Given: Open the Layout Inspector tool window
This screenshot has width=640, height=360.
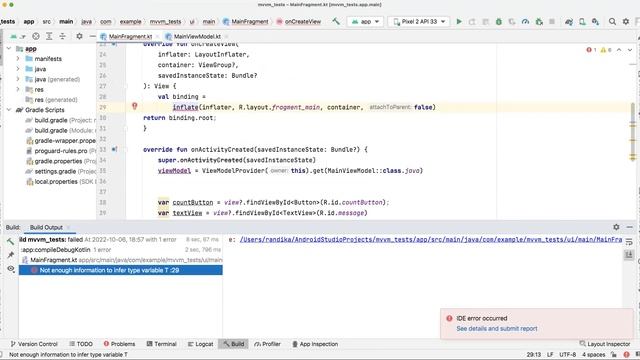Looking at the screenshot, I should coord(605,344).
